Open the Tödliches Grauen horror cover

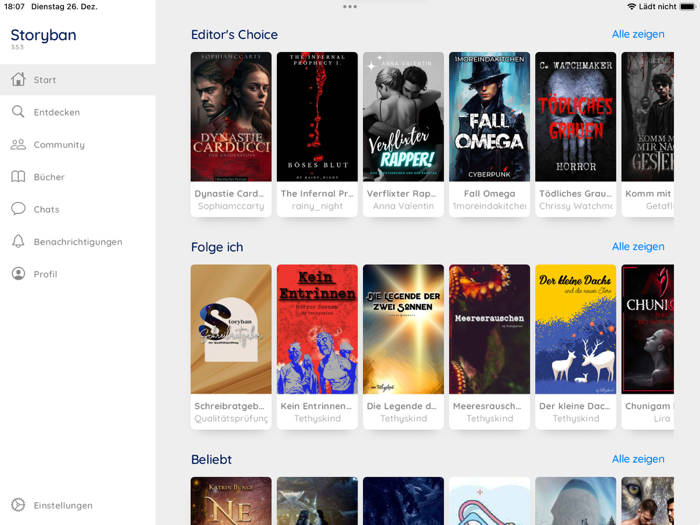coord(575,117)
